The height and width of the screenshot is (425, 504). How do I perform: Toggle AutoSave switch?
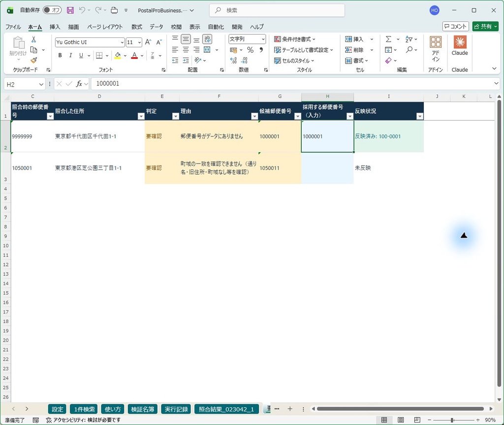pyautogui.click(x=52, y=10)
